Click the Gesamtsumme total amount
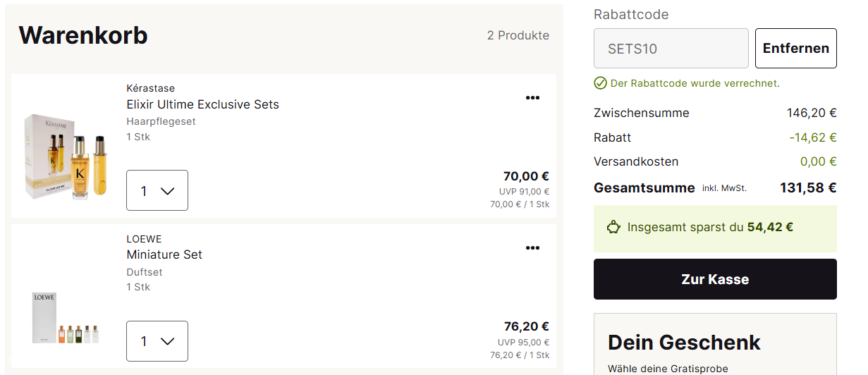 [x=807, y=188]
